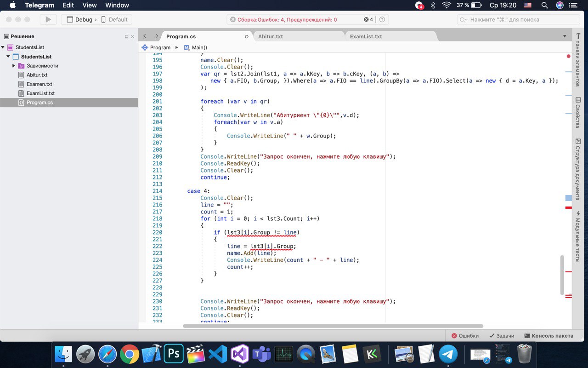Image resolution: width=588 pixels, height=368 pixels.
Task: Open the View menu in menu bar
Action: [89, 5]
